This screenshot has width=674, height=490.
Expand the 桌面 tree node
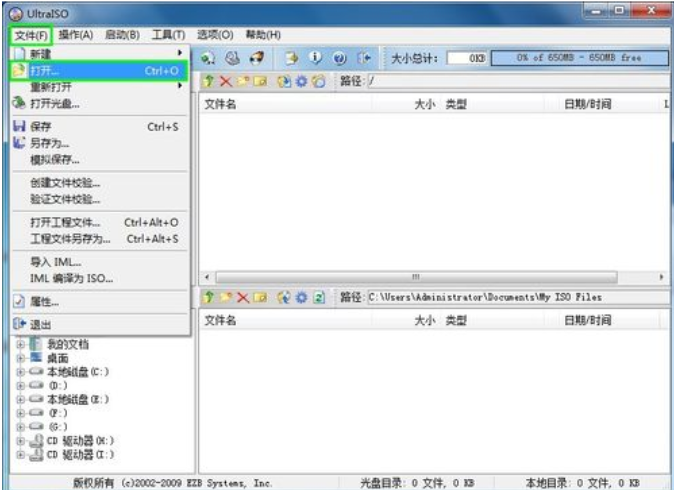(20, 358)
